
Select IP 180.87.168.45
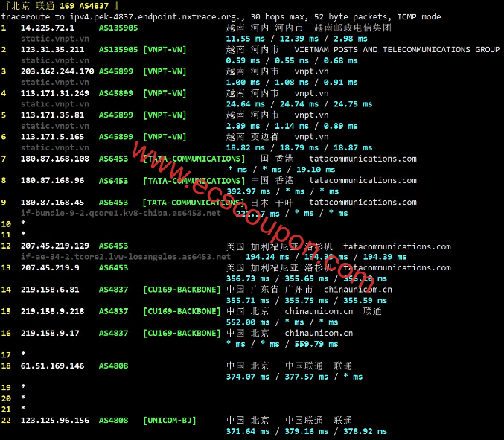(52, 203)
